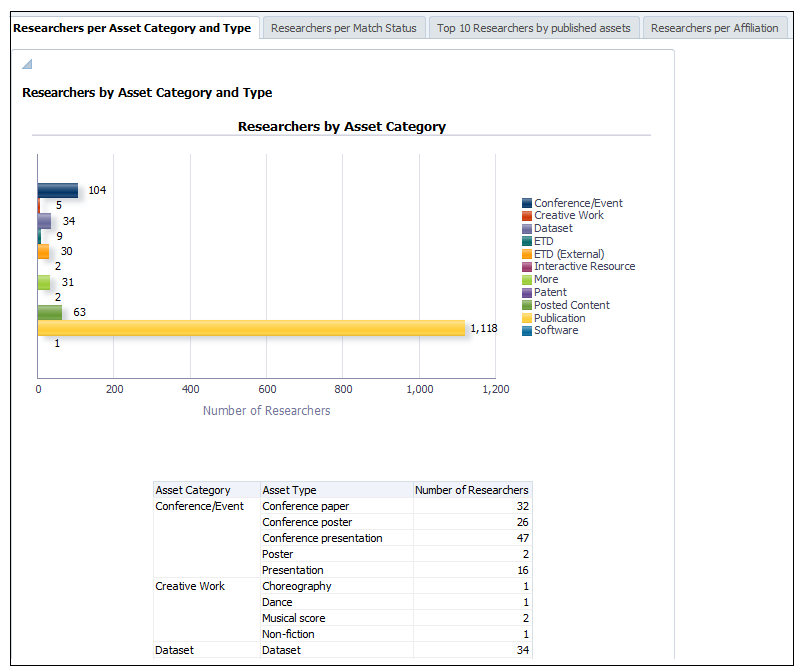The width and height of the screenshot is (805, 672).
Task: Click the Dataset legend color swatch
Action: 527,229
